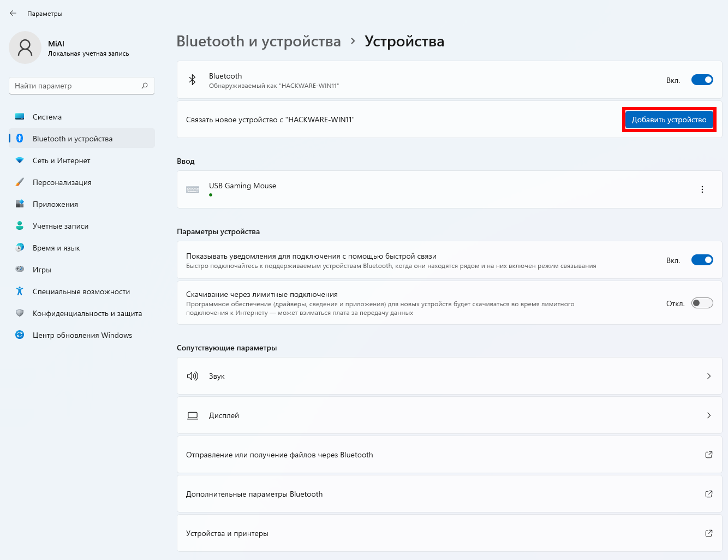Viewport: 728px width, 560px height.
Task: Open three-dot menu for USB Gaming Mouse
Action: tap(702, 189)
